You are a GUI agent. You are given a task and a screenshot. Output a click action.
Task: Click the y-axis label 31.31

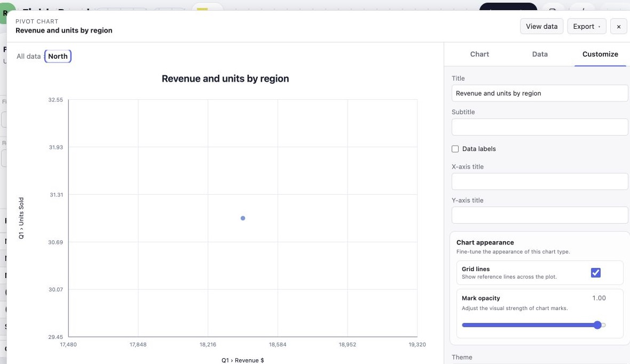pos(56,195)
